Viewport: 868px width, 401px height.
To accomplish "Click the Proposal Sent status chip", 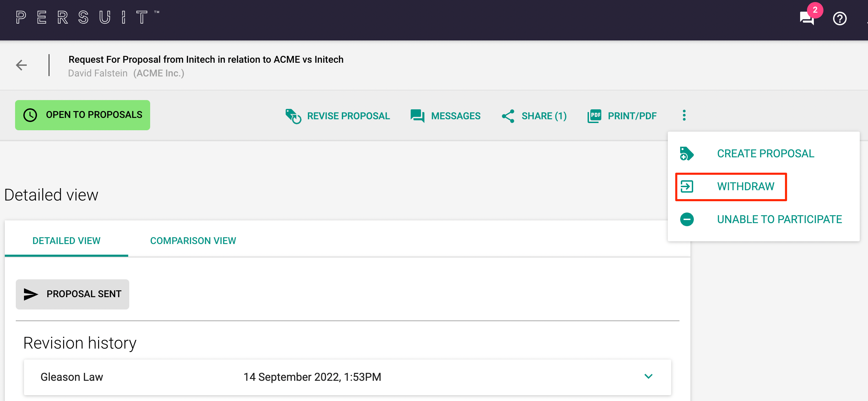I will (72, 294).
